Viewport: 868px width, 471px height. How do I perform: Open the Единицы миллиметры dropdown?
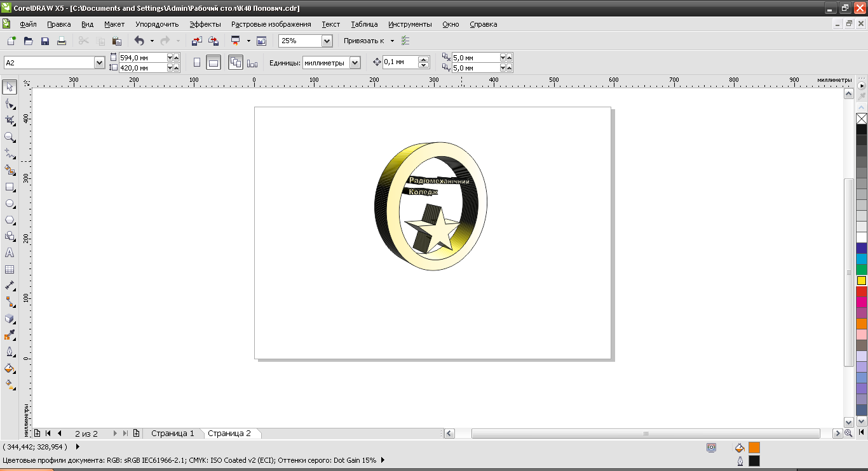click(355, 63)
